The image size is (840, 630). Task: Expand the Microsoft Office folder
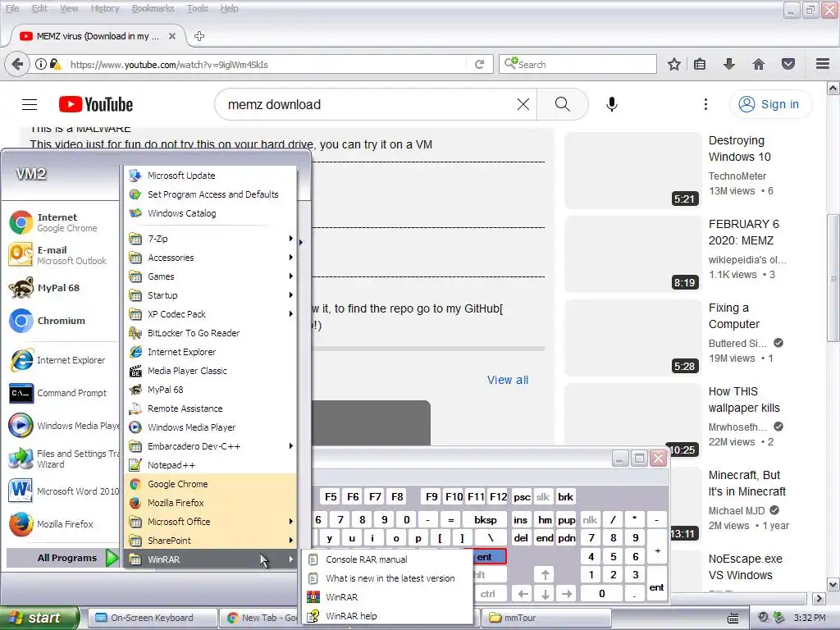click(x=211, y=521)
